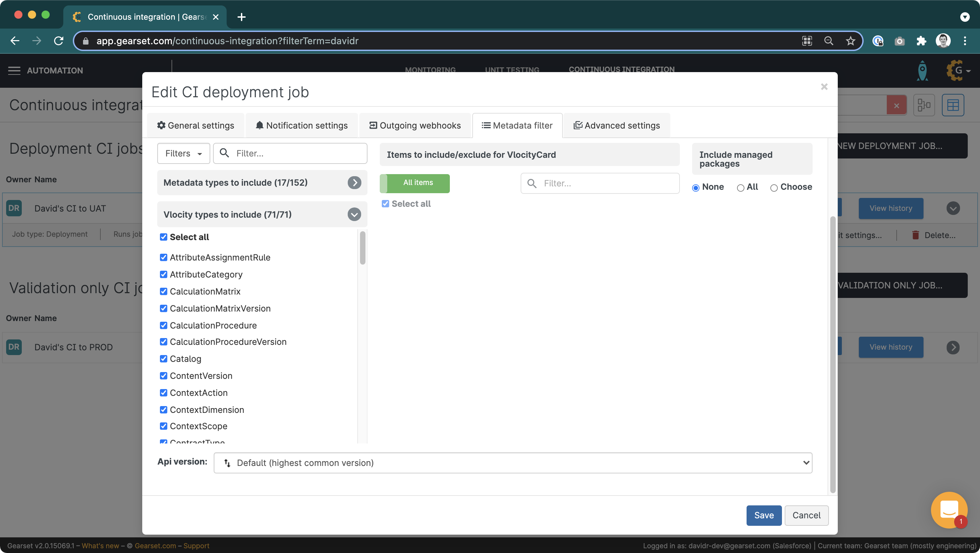Click the Vlocity types list scrollbar
The image size is (980, 553).
point(362,248)
